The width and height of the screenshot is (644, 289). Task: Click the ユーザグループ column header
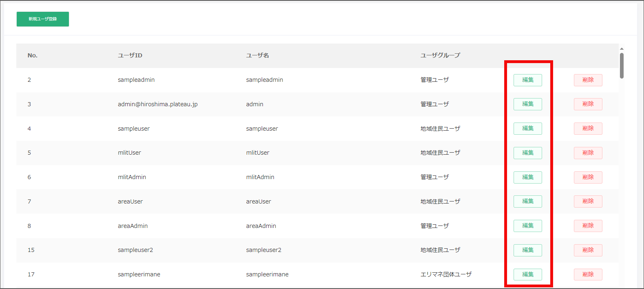(x=440, y=55)
